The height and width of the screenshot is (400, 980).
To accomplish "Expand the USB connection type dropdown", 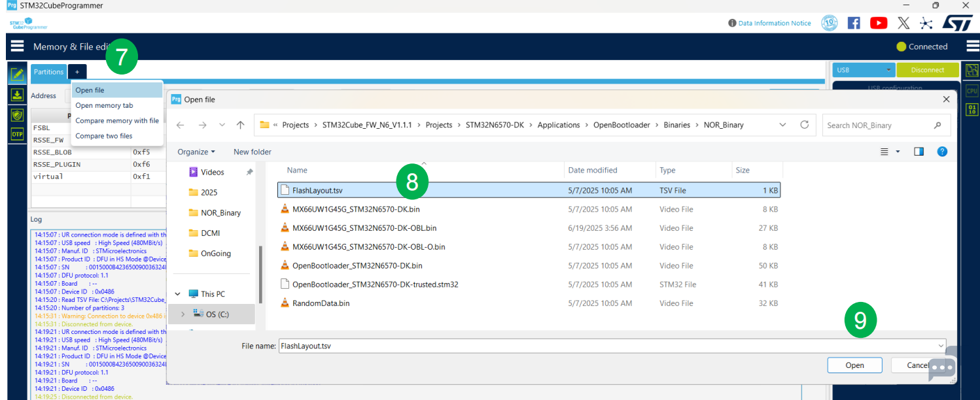I will (863, 70).
